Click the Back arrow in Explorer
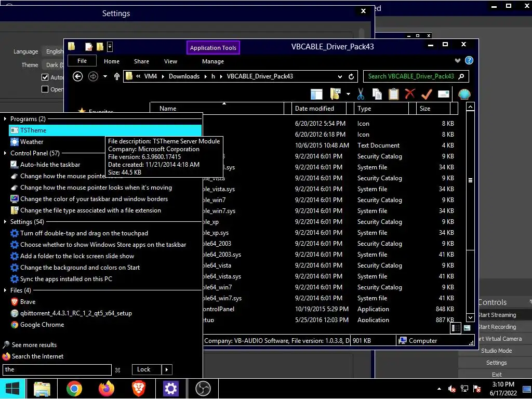 click(x=78, y=76)
